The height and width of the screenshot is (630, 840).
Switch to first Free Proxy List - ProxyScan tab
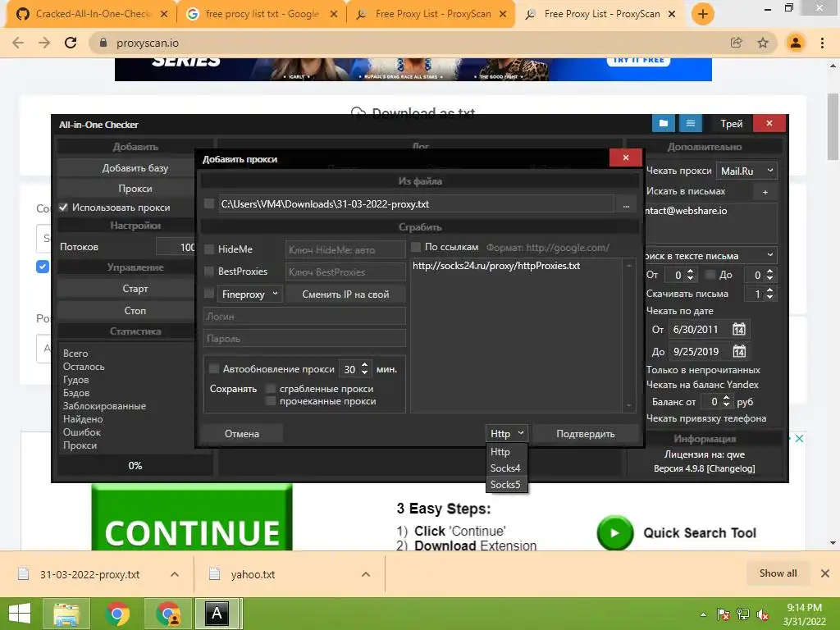point(431,14)
